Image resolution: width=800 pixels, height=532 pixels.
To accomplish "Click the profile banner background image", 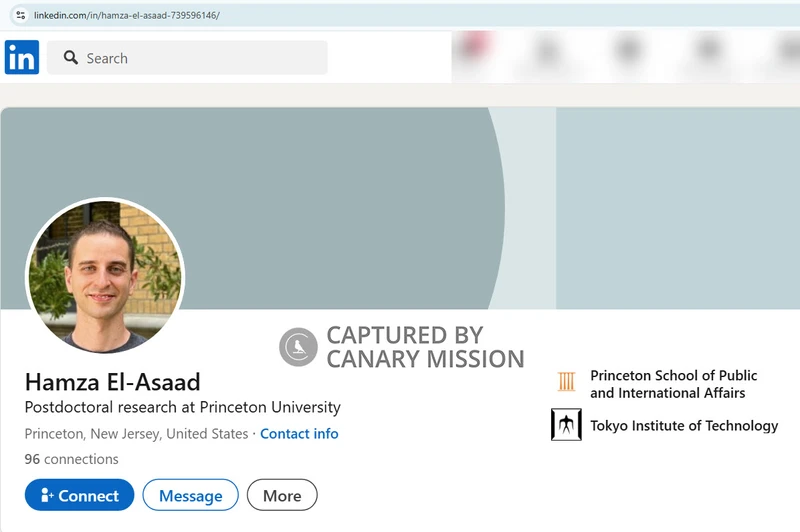I will tap(400, 208).
